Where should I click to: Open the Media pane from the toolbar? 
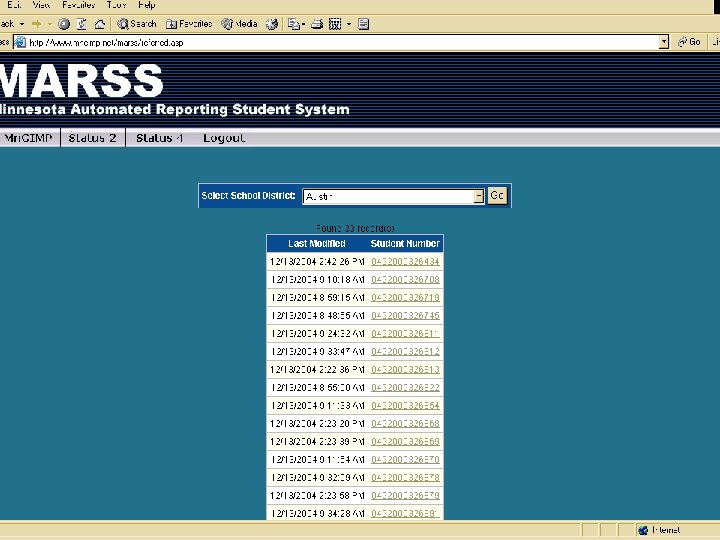(239, 24)
